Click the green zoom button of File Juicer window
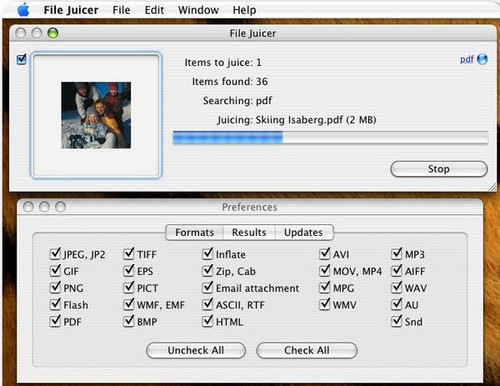Screen dimensions: 500x386 (53, 33)
